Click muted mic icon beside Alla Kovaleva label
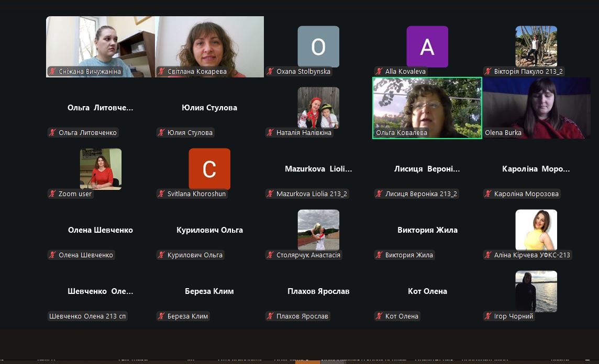This screenshot has width=599, height=364. [379, 72]
